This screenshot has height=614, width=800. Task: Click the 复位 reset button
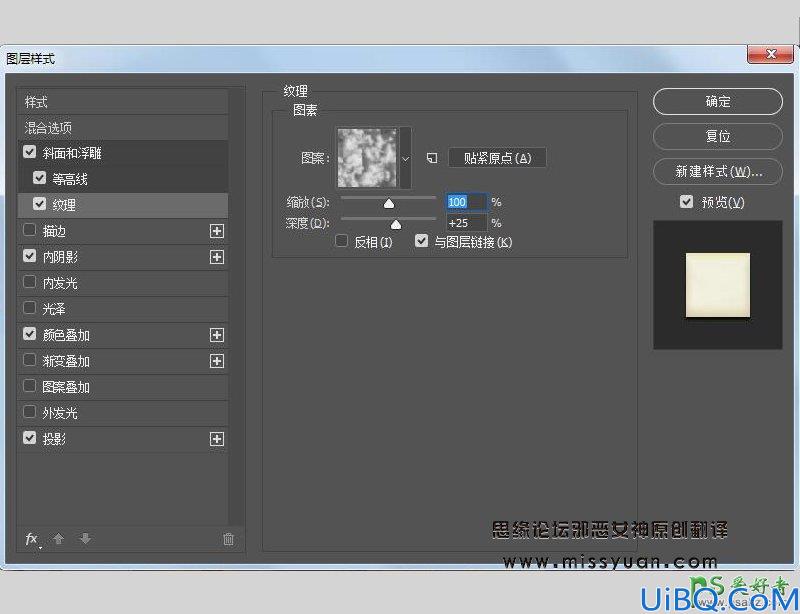tap(717, 136)
